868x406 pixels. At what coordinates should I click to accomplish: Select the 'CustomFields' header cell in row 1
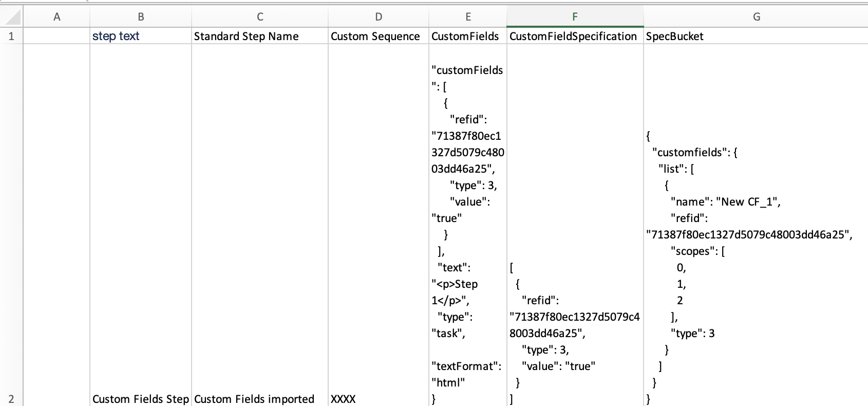click(468, 36)
